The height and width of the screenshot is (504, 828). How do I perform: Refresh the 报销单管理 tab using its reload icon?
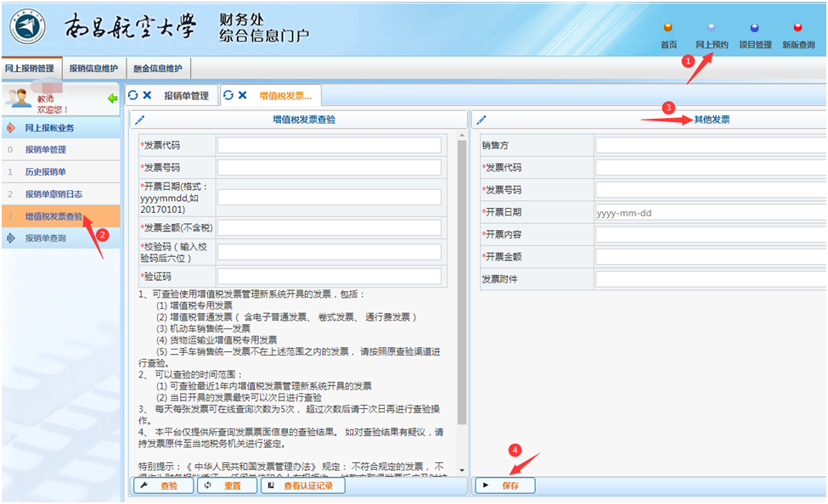pos(132,96)
